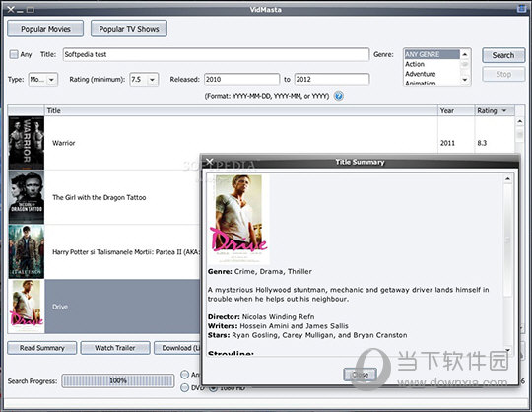This screenshot has width=532, height=412.
Task: Select the Harry Potter poster thumbnail
Action: 27,251
